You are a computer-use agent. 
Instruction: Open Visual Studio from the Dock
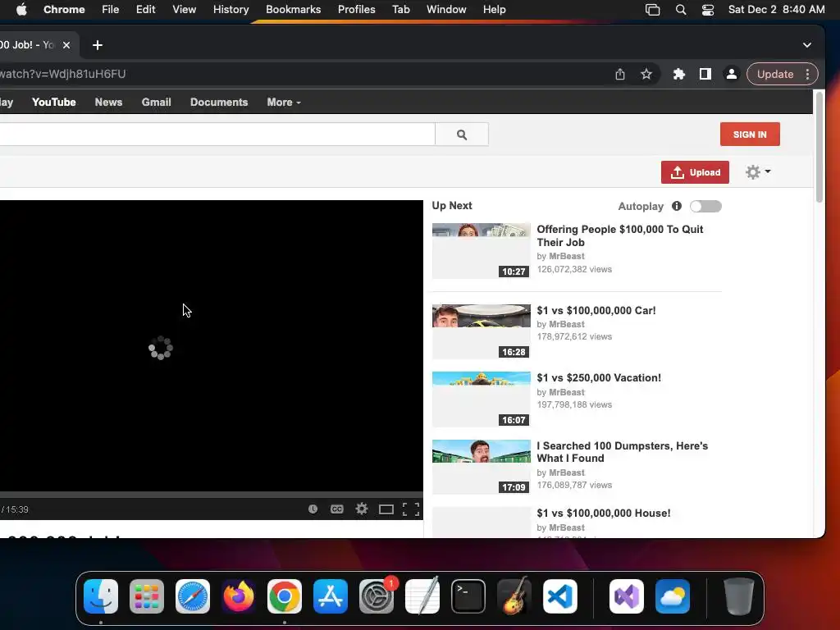point(626,596)
